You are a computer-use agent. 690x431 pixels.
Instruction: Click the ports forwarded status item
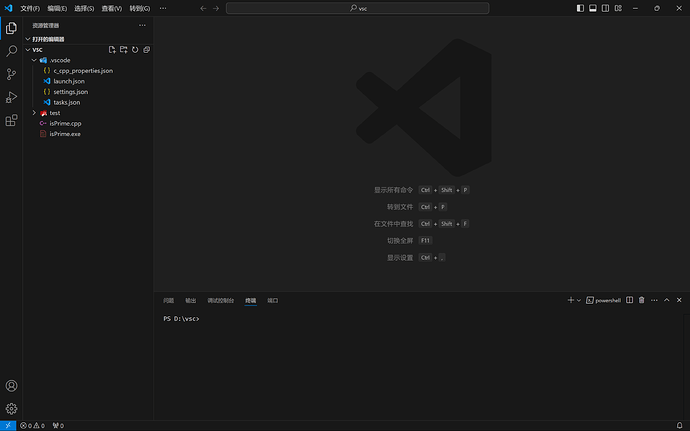[58, 426]
